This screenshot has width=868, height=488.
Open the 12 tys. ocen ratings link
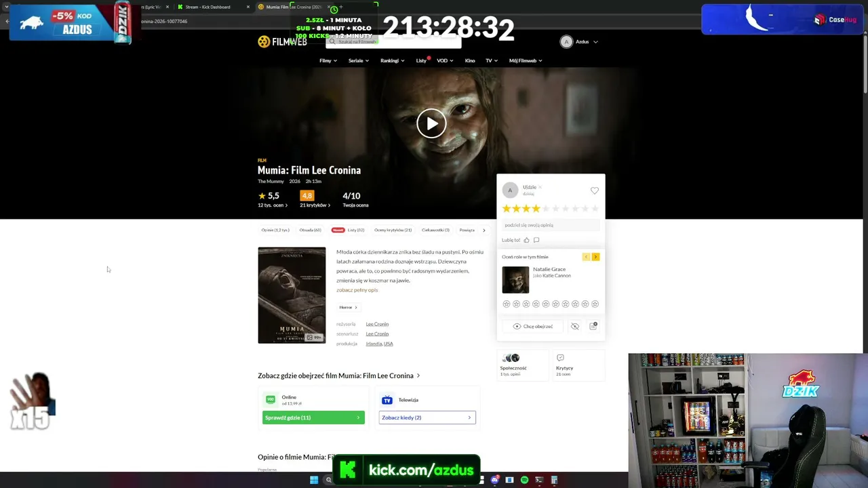pos(273,205)
